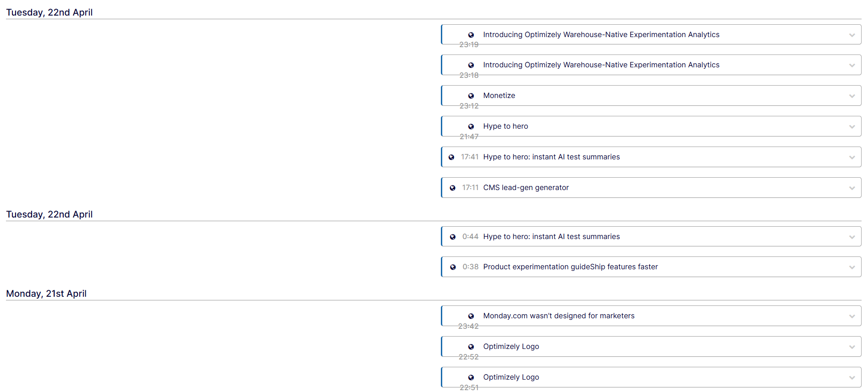Click the '17:11' timestamp

tap(470, 188)
